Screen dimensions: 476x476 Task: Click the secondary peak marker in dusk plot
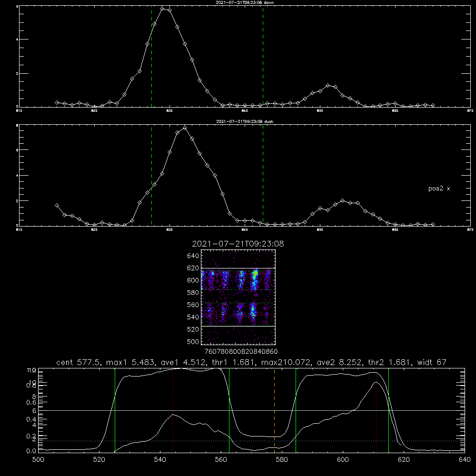343,201
